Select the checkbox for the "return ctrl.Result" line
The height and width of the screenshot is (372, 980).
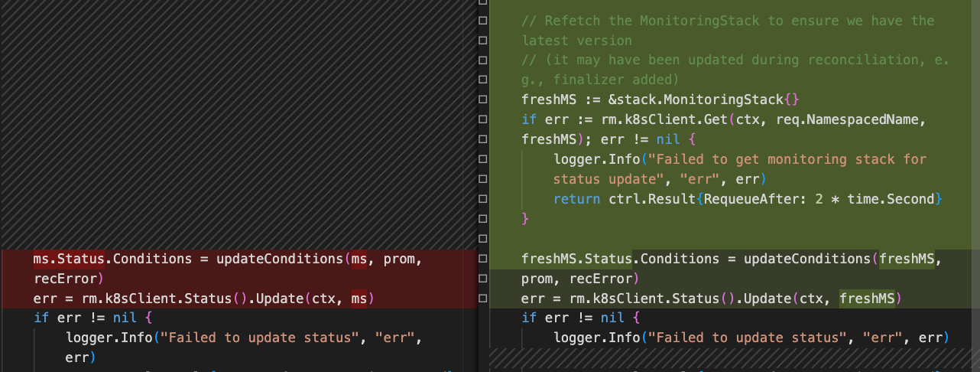coord(482,199)
